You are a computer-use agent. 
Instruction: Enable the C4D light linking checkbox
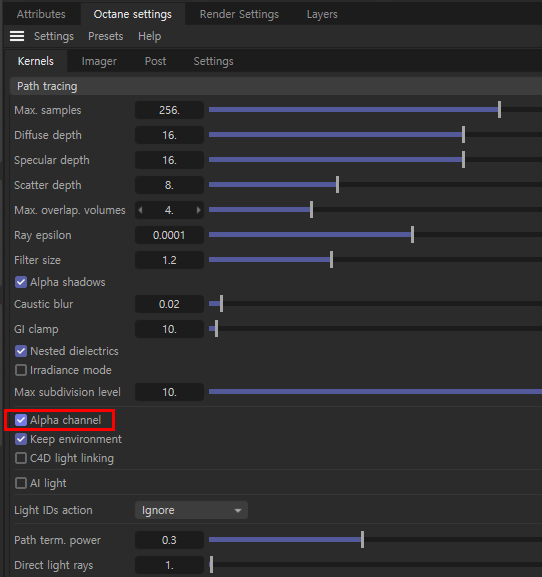[21, 458]
